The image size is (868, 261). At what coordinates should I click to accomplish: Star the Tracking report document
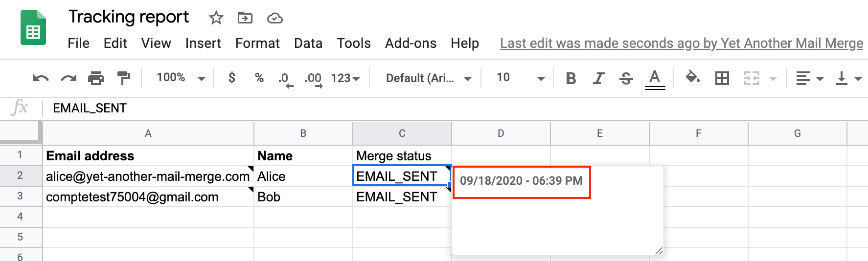(216, 18)
